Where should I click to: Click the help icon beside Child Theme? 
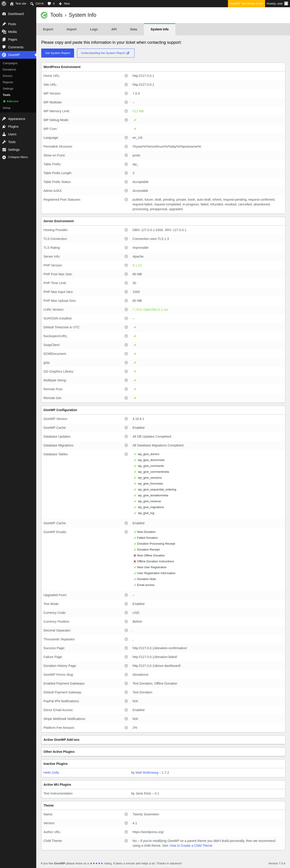point(126,841)
